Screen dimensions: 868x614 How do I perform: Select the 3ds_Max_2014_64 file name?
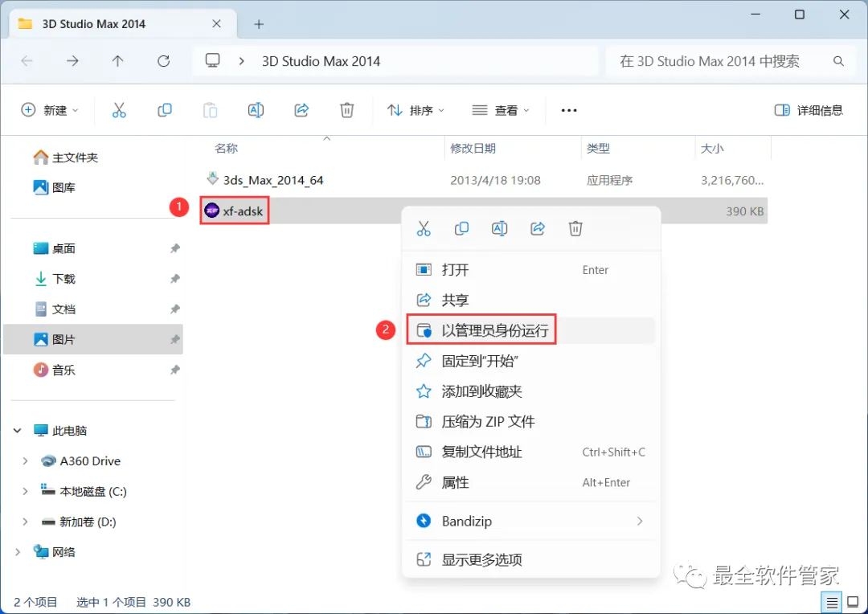(273, 180)
